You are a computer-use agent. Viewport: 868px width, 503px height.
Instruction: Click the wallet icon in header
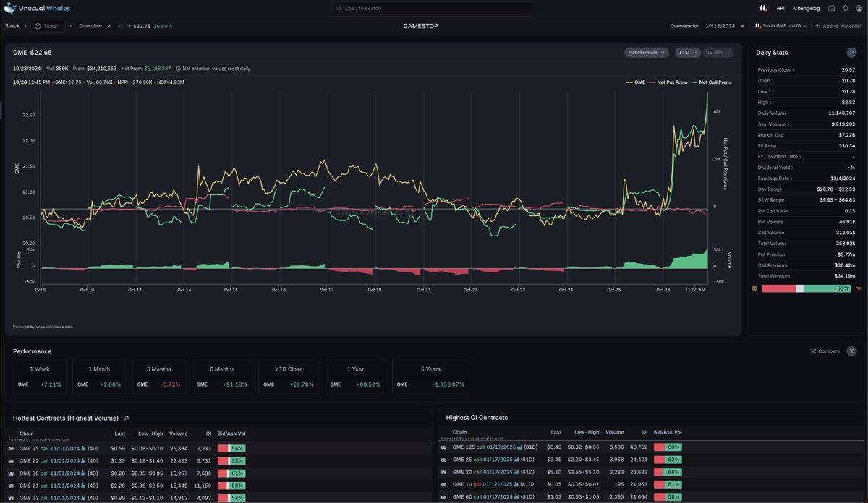click(832, 8)
